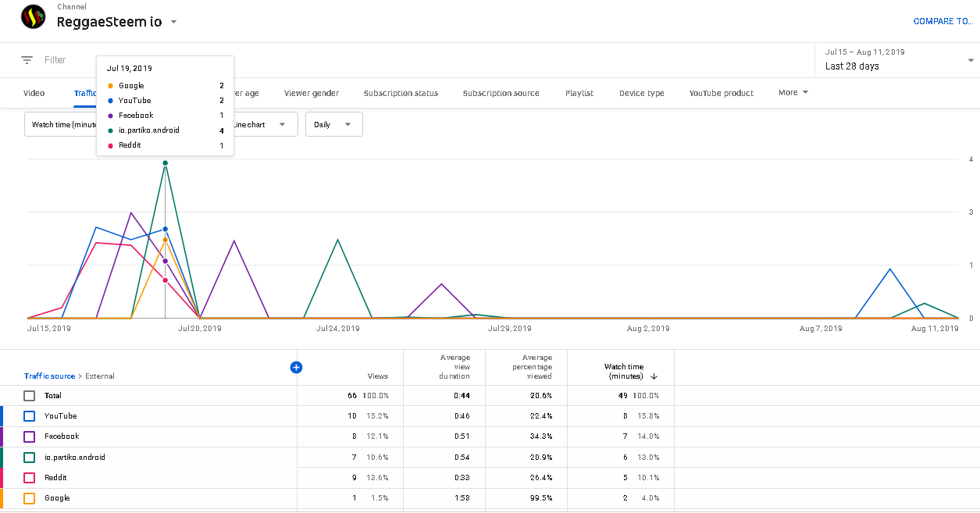Click the Total watch time value 49
Image resolution: width=980 pixels, height=513 pixels.
(x=622, y=396)
